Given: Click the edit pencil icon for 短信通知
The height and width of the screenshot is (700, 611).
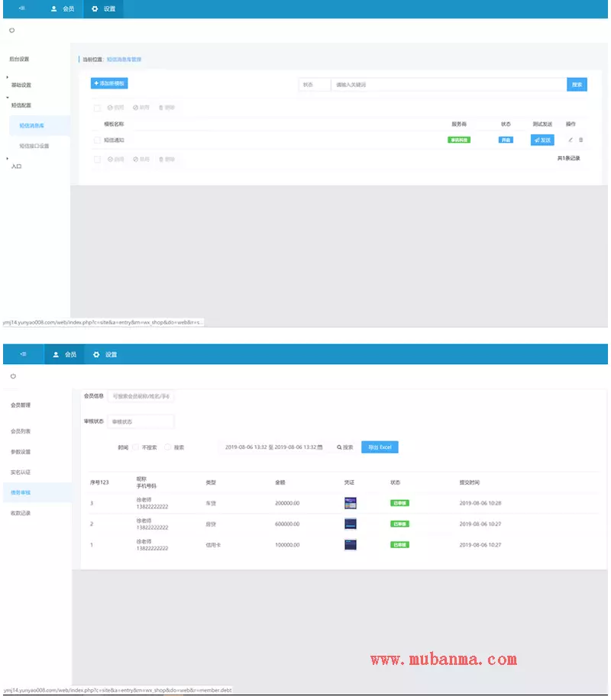Looking at the screenshot, I should click(x=571, y=140).
